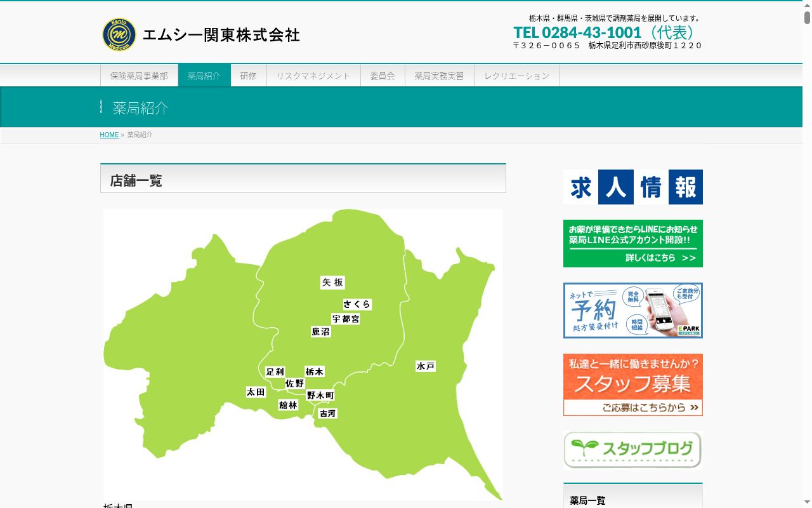Click the scrollbar up arrow
Viewport: 812px width, 508px height.
pyautogui.click(x=808, y=4)
